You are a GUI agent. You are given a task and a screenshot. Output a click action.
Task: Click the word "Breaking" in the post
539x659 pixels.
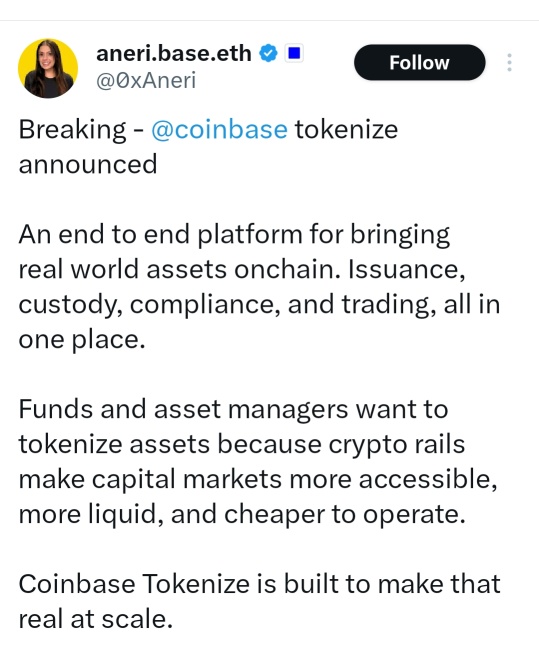72,130
